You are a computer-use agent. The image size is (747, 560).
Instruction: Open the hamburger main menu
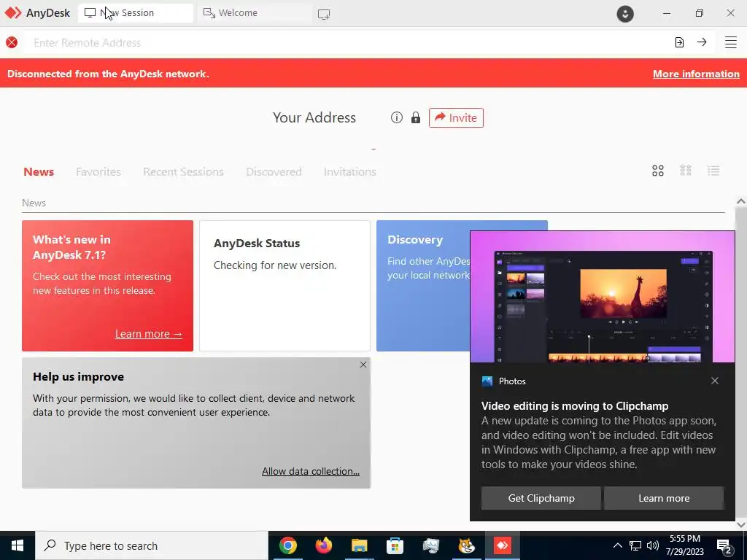coord(731,42)
